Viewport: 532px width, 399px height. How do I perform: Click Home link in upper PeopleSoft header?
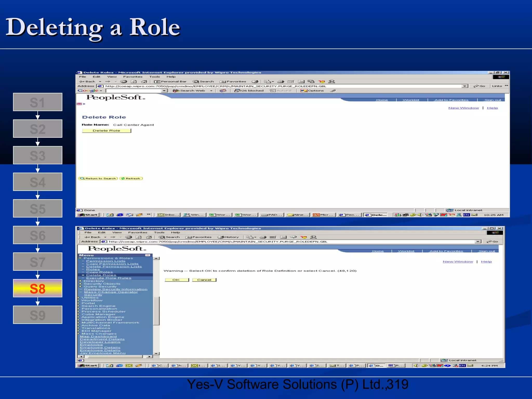[382, 100]
